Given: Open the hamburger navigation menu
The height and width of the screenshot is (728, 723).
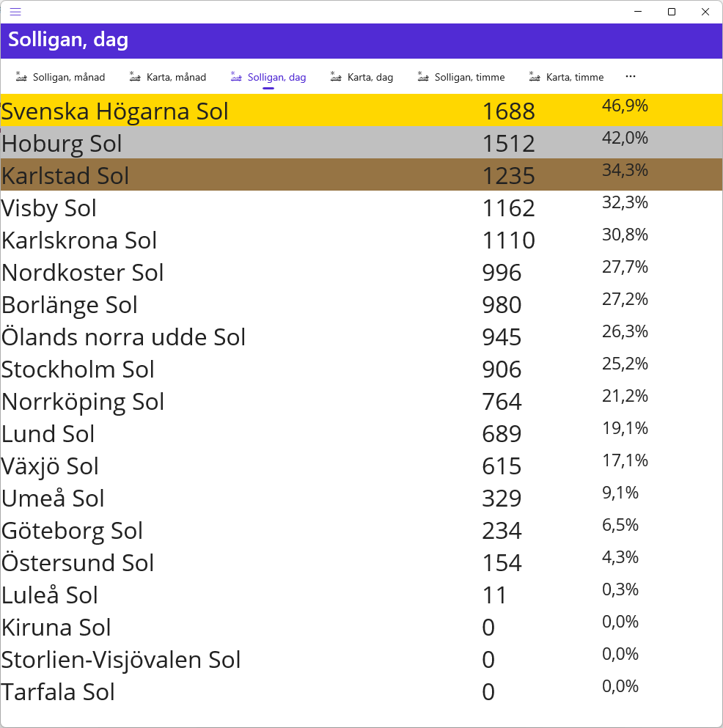Looking at the screenshot, I should [x=15, y=12].
